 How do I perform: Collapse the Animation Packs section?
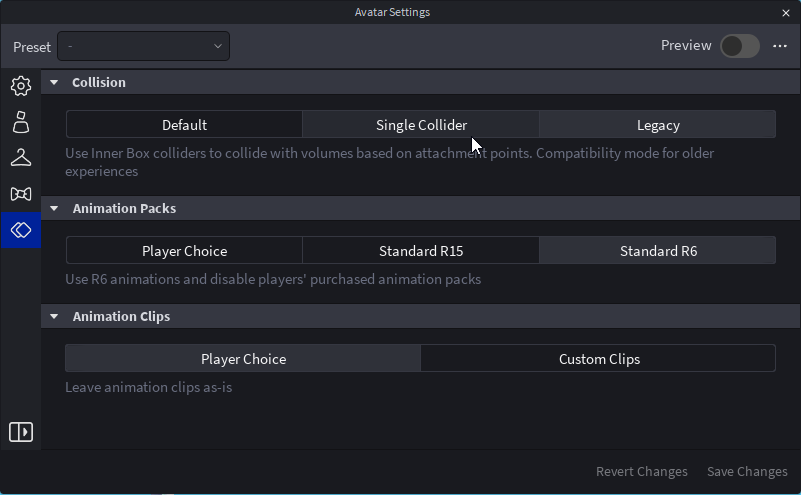click(54, 208)
